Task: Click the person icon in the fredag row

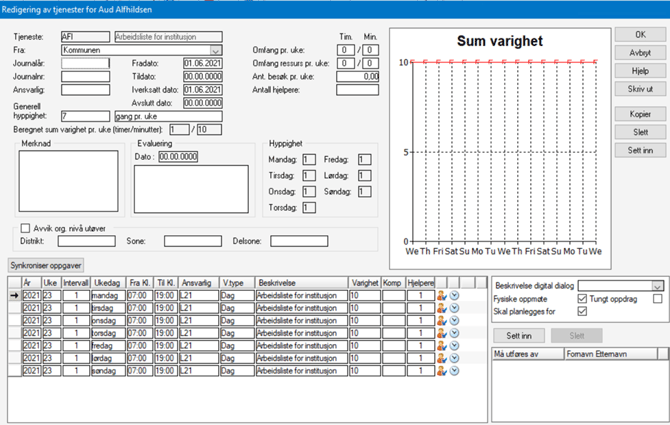Action: pos(441,345)
